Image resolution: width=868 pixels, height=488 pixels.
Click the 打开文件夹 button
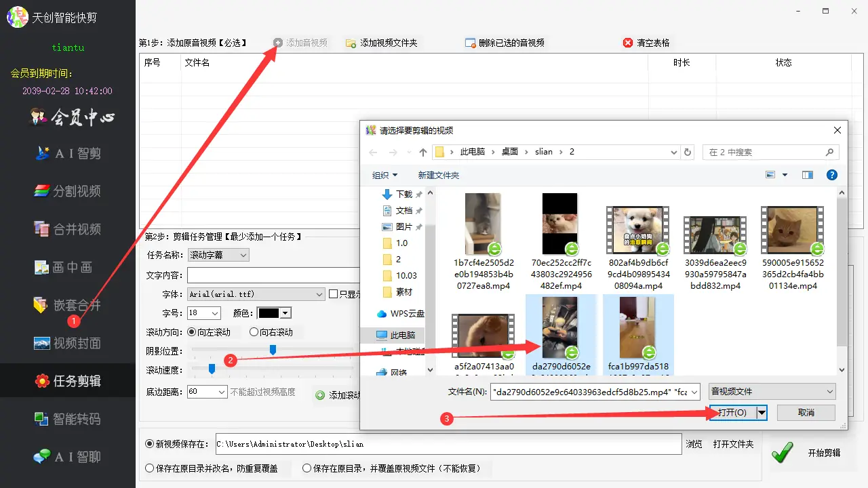pyautogui.click(x=733, y=444)
